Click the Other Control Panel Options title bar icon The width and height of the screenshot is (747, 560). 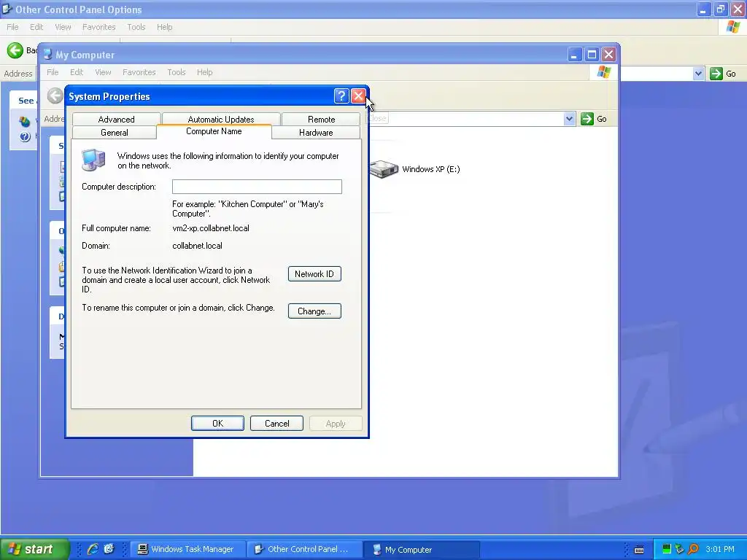(x=7, y=9)
